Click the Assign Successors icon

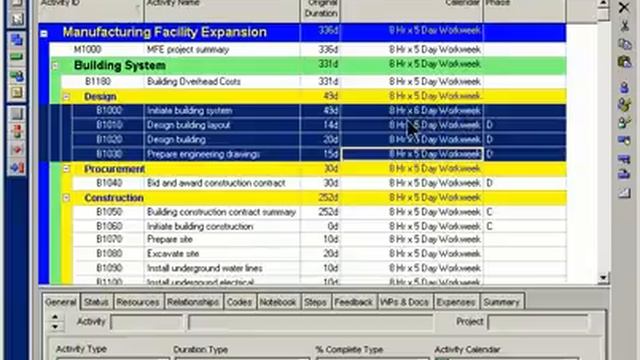624,175
